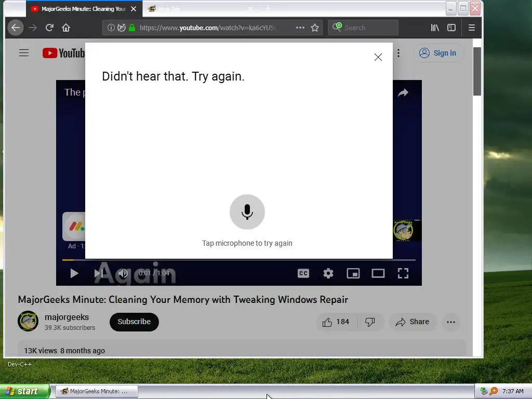The width and height of the screenshot is (532, 399).
Task: Seek on the video progress bar
Action: click(239, 260)
